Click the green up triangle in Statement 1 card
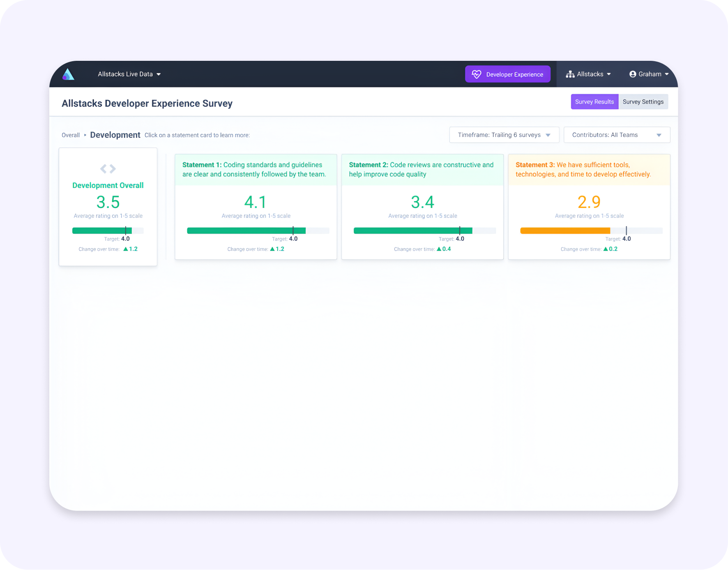Screen dimensions: 728x570 click(272, 249)
